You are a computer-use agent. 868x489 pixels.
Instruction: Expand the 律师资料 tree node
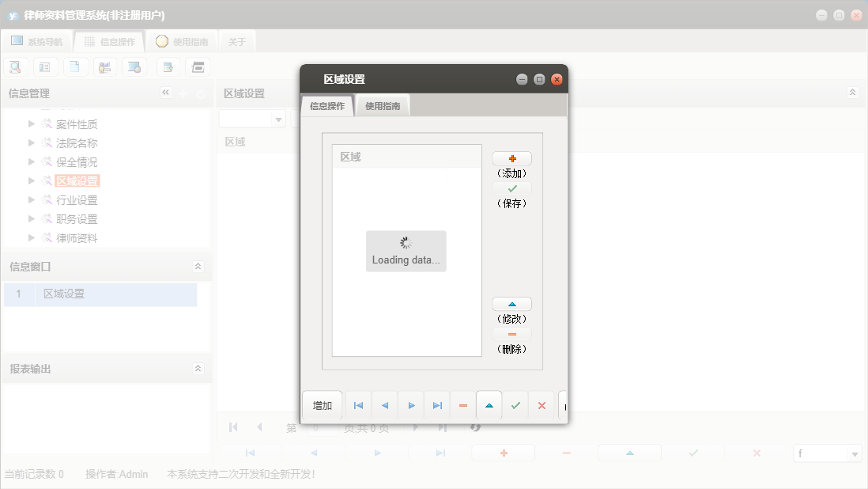tap(31, 237)
